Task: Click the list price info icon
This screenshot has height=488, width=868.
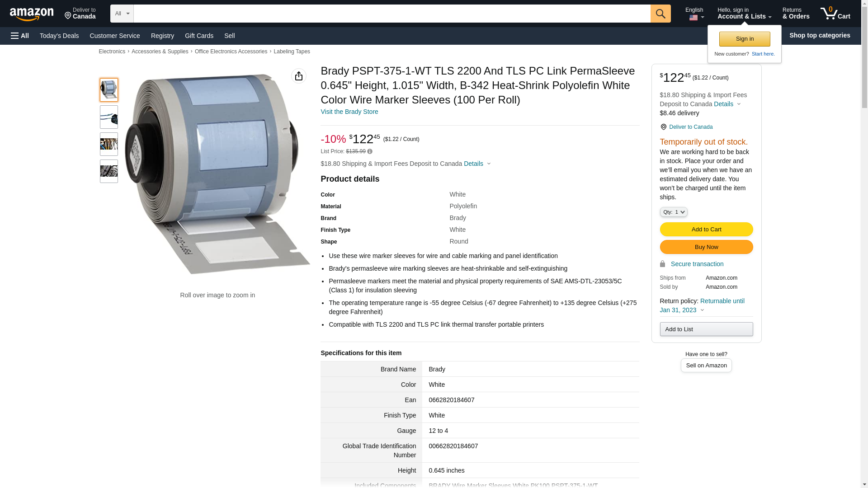Action: tap(370, 152)
